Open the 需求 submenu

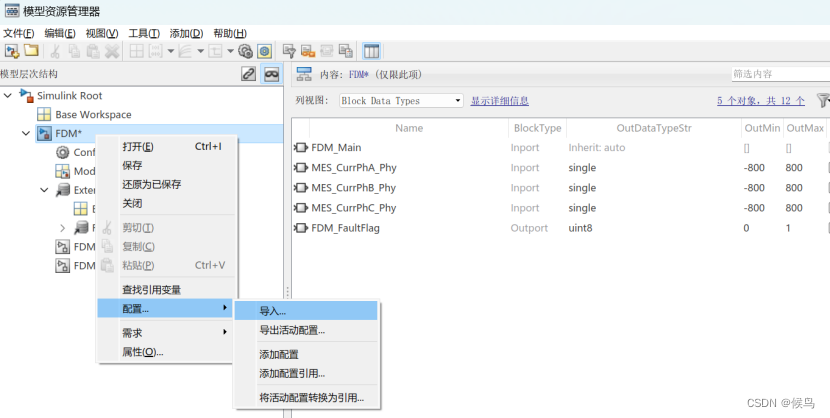tap(167, 333)
